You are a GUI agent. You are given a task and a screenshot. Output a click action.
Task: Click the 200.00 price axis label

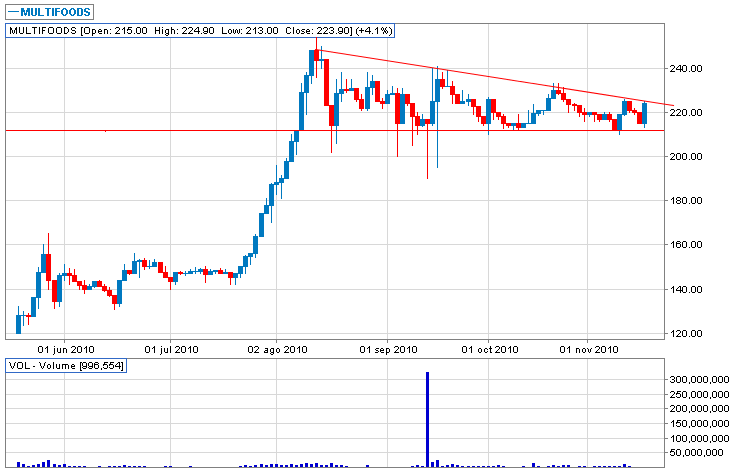pos(686,156)
